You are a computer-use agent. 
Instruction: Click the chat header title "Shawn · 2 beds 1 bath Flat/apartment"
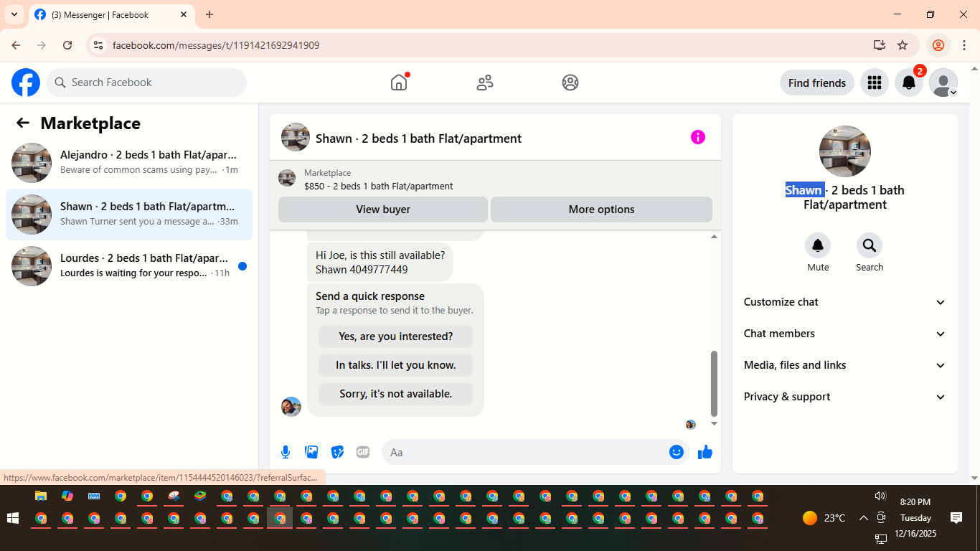point(418,138)
